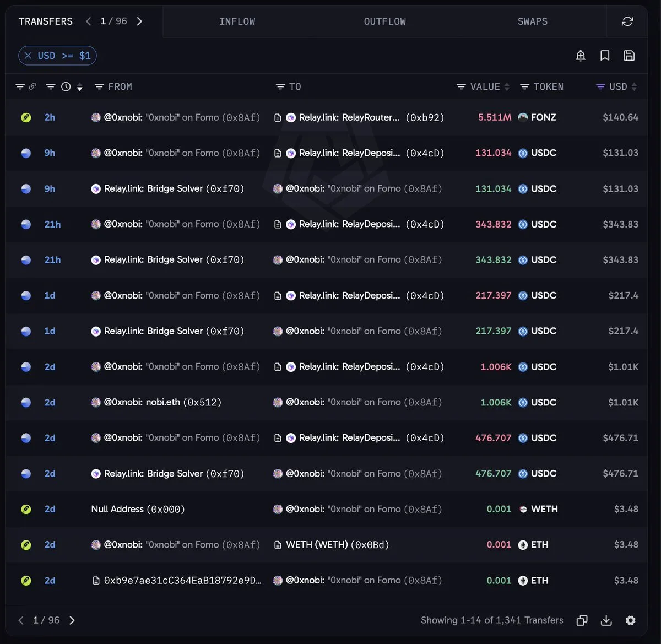Open the 0xb9e7ae31cC364EaB18792e9D... address
661x644 pixels.
[182, 580]
